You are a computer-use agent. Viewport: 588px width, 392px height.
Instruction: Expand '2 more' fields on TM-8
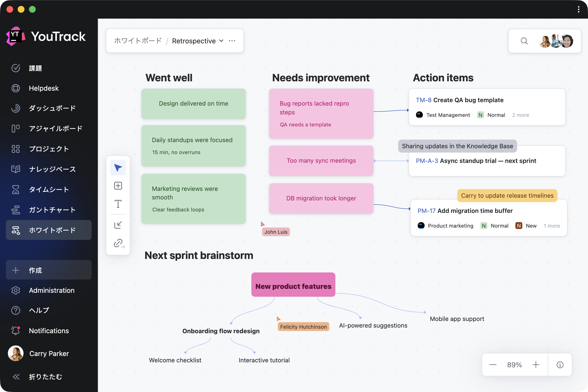[x=520, y=115]
